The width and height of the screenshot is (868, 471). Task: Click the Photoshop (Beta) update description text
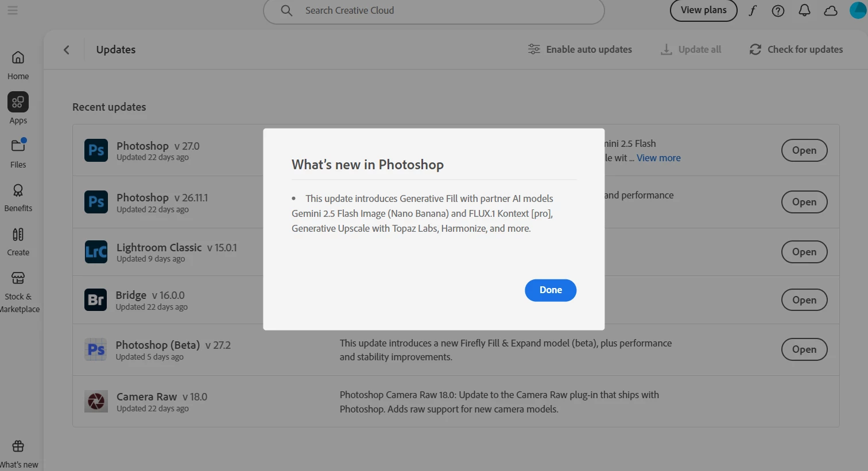(506, 350)
